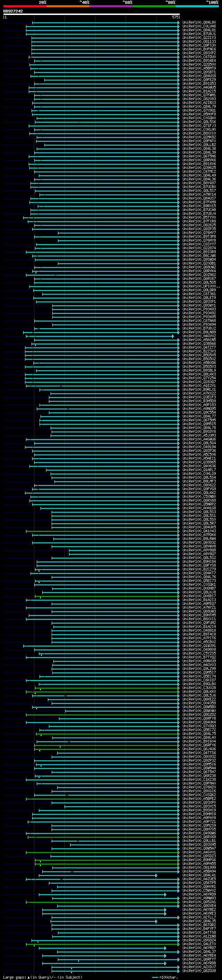Click the UniRef100_C6TDU0 label
Viewport: 222px width, 980px height.
(199, 57)
